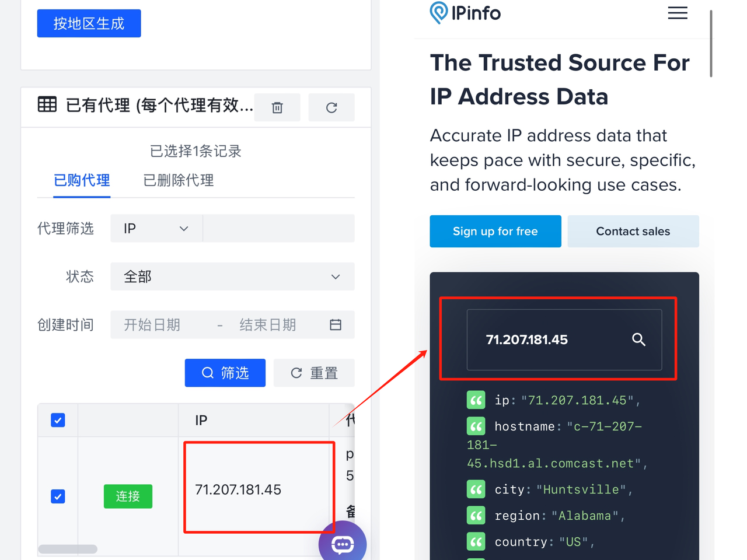Open the IPinfo hamburger menu
Viewport: 747px width, 560px height.
(678, 13)
